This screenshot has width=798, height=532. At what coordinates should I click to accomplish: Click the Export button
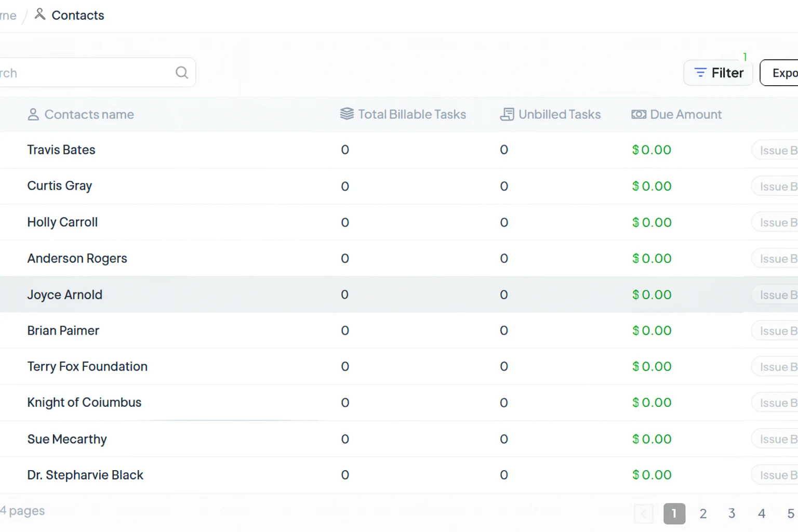click(x=781, y=73)
